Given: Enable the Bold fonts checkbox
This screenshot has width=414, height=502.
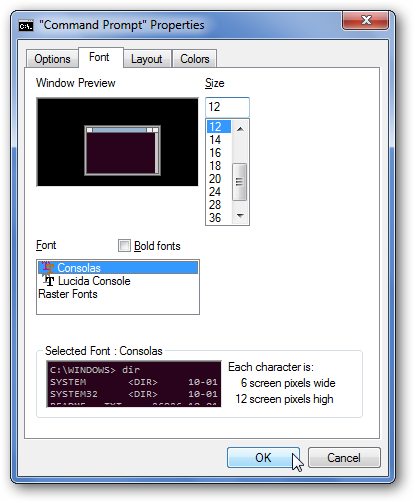Looking at the screenshot, I should pos(124,246).
